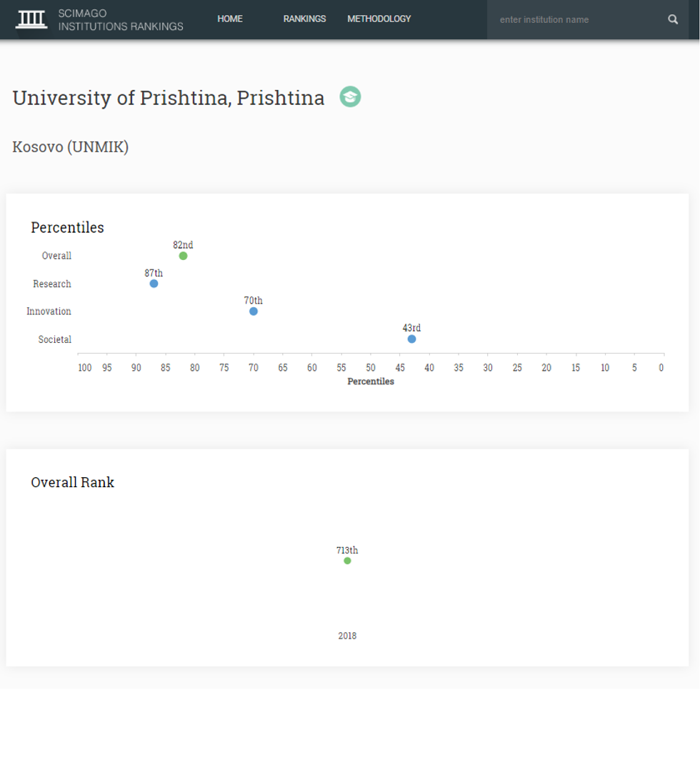
Task: Select the Societal 43rd percentile blue dot
Action: point(411,339)
